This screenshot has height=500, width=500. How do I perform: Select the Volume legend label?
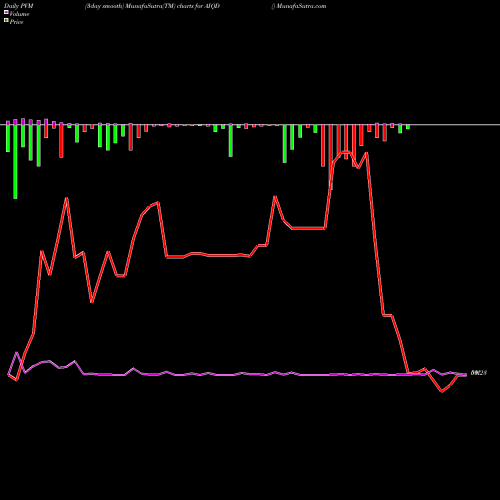pos(19,14)
